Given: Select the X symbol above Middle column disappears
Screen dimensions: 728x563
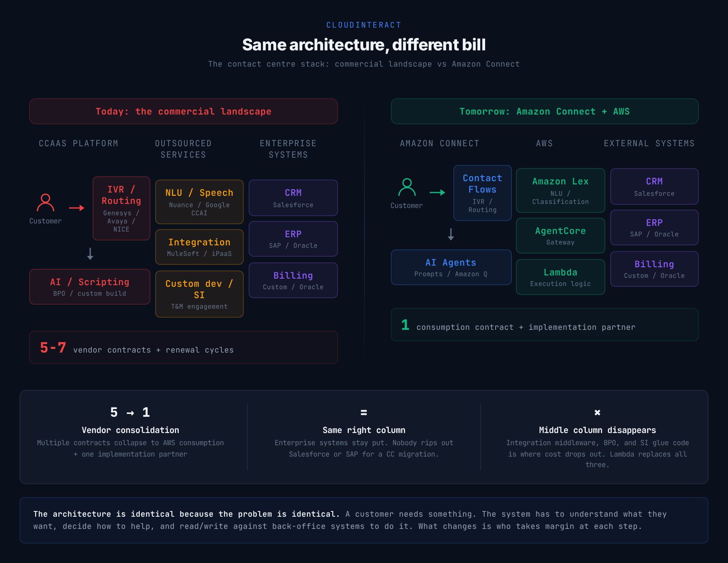Looking at the screenshot, I should coord(597,412).
